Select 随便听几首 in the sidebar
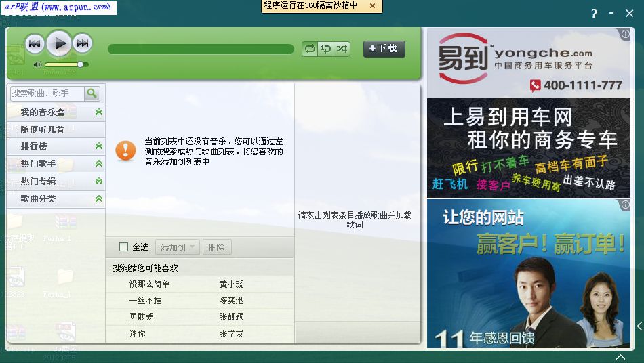Screen dimensions: 644x363 coord(42,129)
